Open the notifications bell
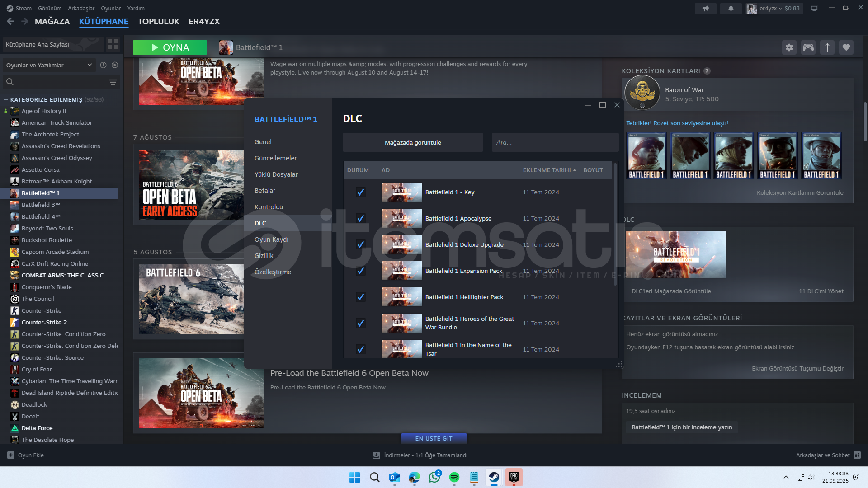Screen dimensions: 868x488 [x=731, y=8]
